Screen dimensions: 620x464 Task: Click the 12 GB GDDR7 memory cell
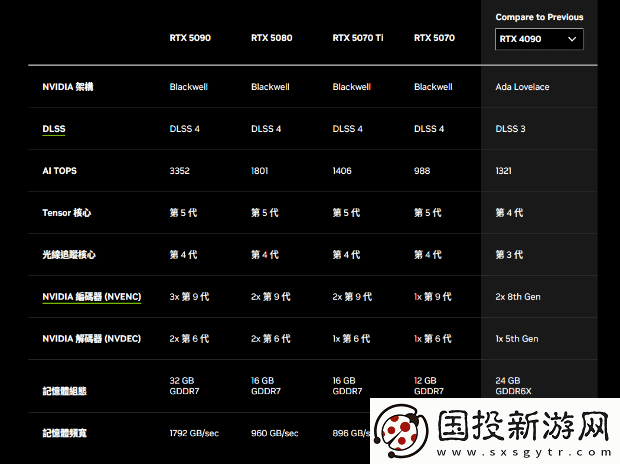[429, 386]
